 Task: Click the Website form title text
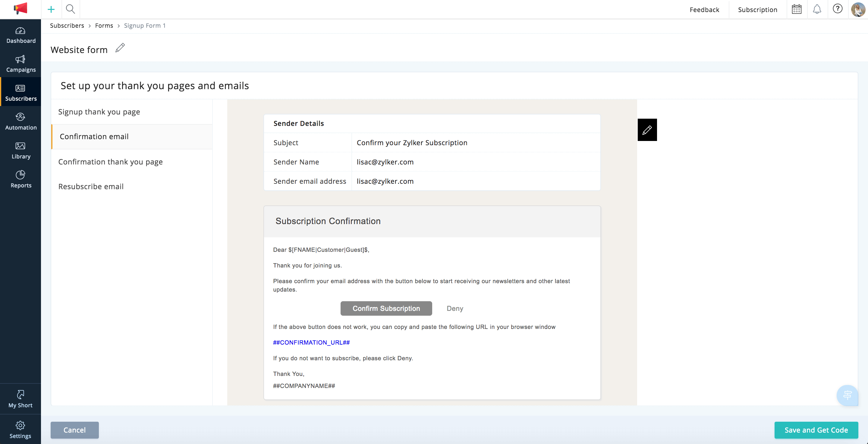click(x=79, y=50)
